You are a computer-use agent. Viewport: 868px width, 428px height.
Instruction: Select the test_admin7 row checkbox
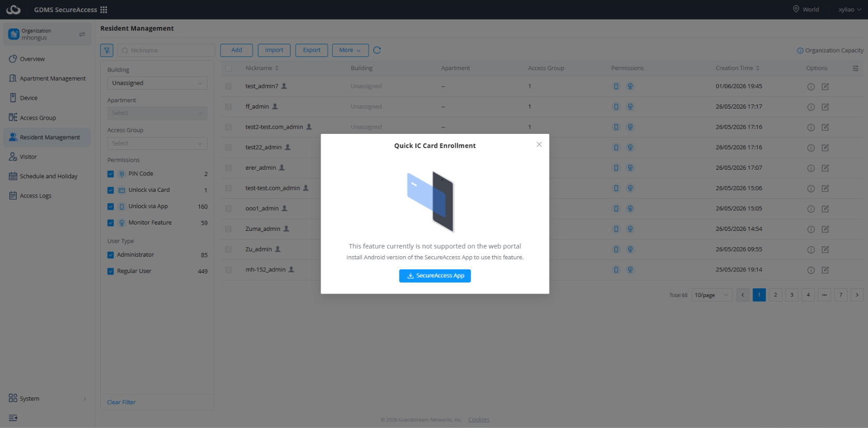[228, 86]
